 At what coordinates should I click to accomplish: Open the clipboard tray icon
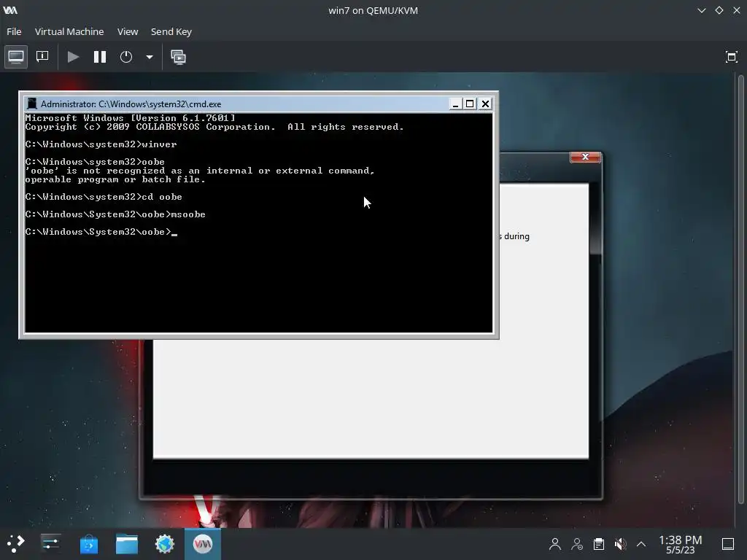click(x=599, y=544)
